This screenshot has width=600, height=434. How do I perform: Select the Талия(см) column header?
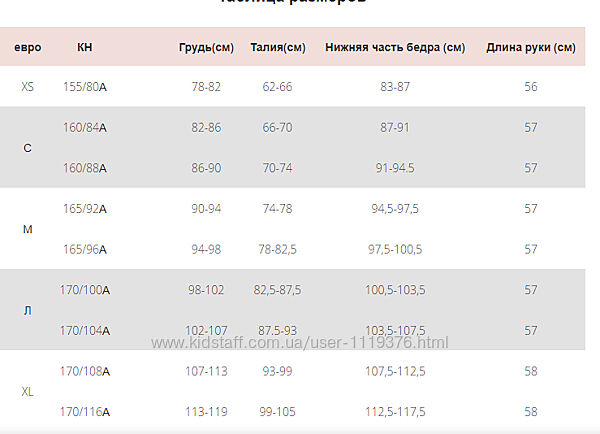(278, 47)
